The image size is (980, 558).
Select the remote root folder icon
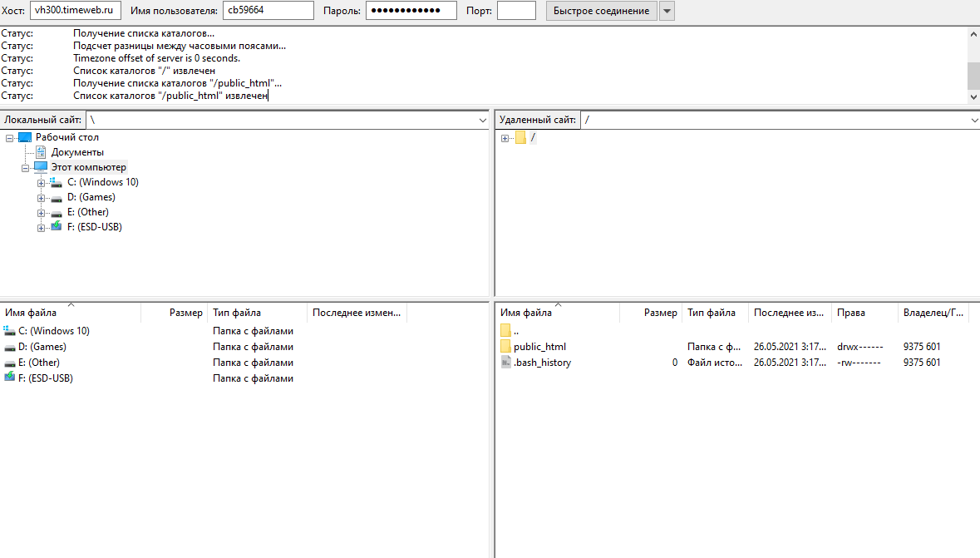520,137
